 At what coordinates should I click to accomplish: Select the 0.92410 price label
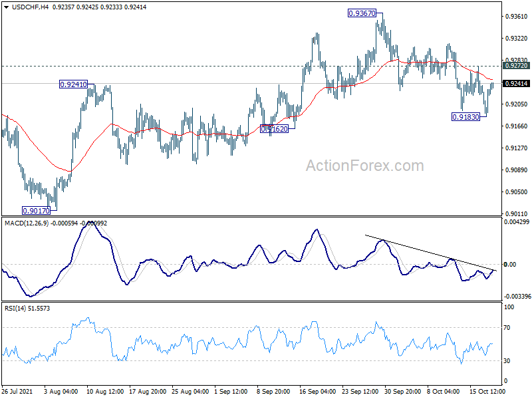click(73, 84)
